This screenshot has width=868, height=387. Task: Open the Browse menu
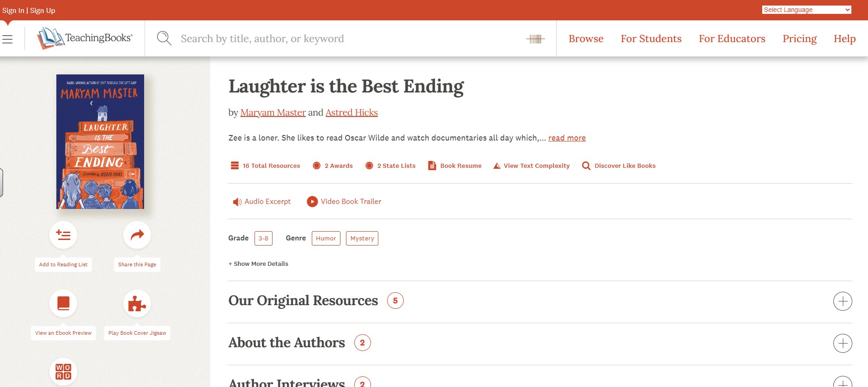[x=586, y=39]
